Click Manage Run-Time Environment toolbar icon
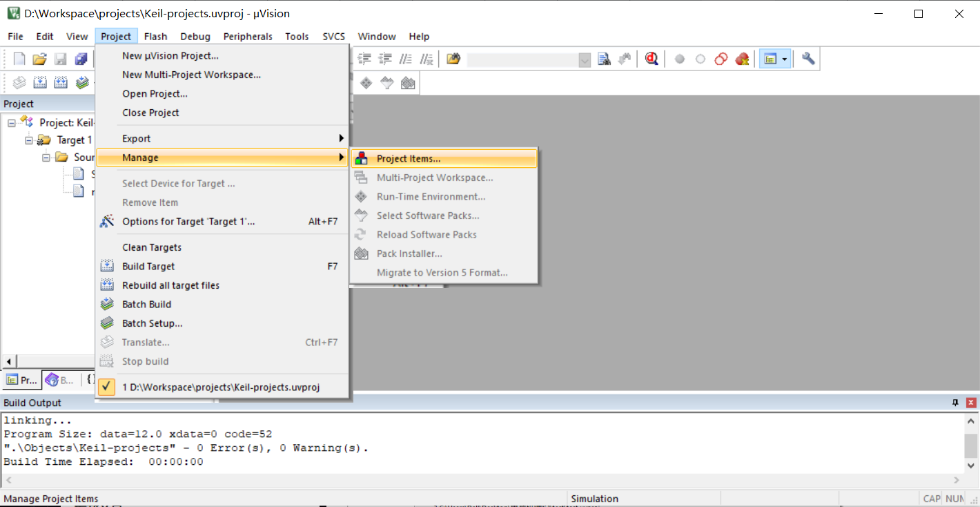Viewport: 980px width, 507px height. 366,83
